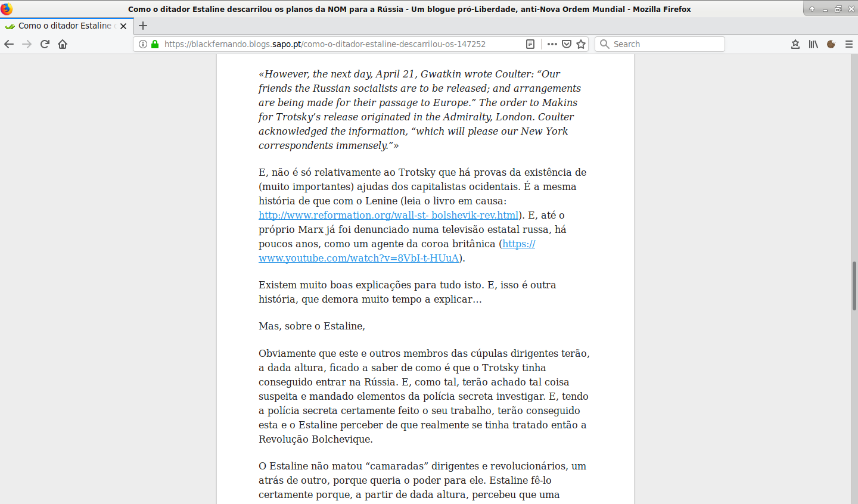Open the Firefox home page

[63, 44]
